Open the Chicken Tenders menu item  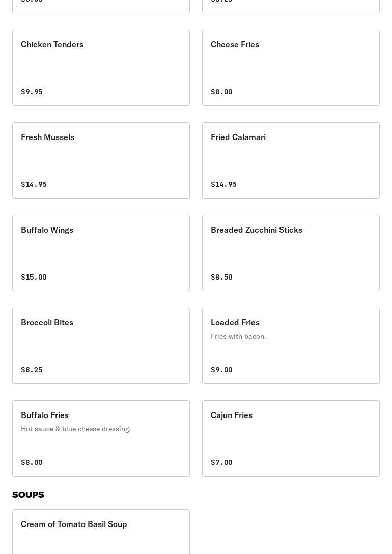[101, 68]
